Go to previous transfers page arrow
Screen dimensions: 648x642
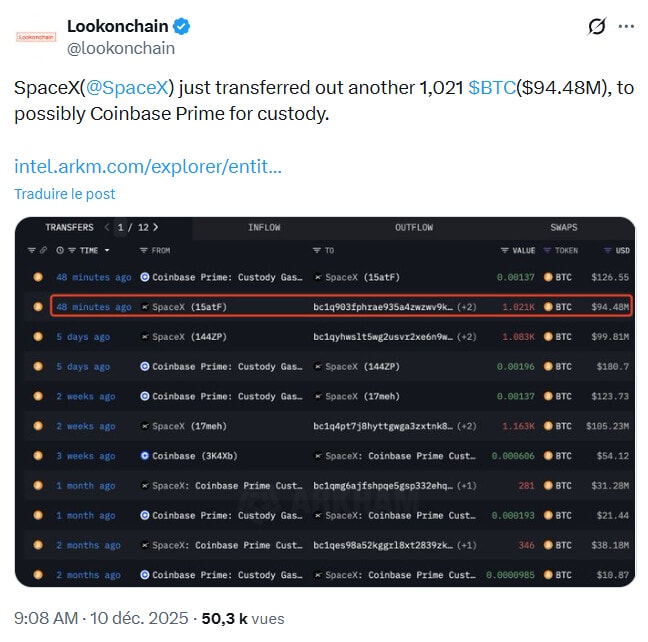click(107, 228)
